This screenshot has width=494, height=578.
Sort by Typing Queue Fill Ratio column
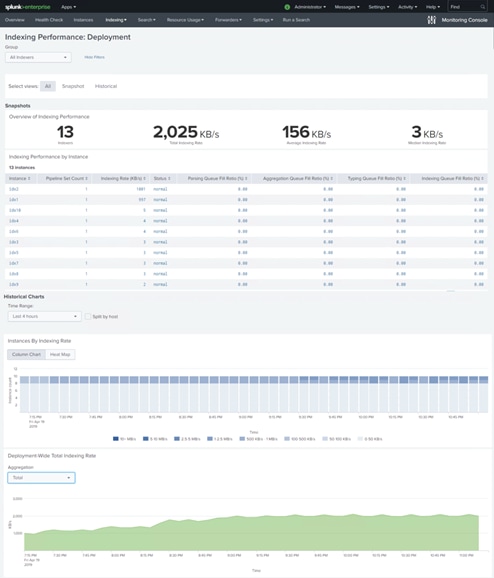(377, 178)
